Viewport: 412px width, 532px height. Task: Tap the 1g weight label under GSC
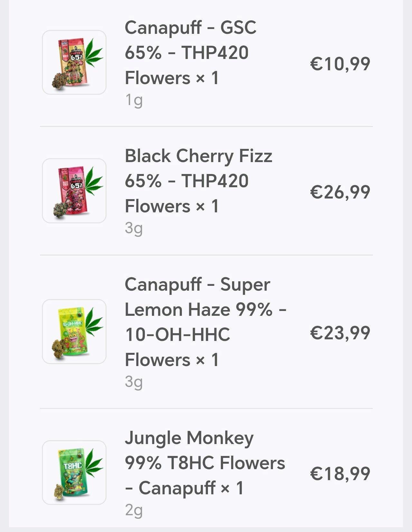click(x=134, y=100)
